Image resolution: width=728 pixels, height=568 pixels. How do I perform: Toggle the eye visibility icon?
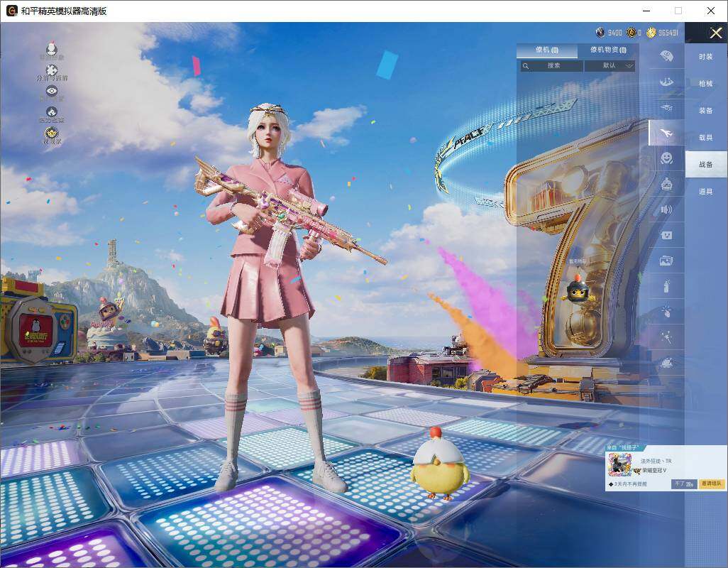(52, 91)
